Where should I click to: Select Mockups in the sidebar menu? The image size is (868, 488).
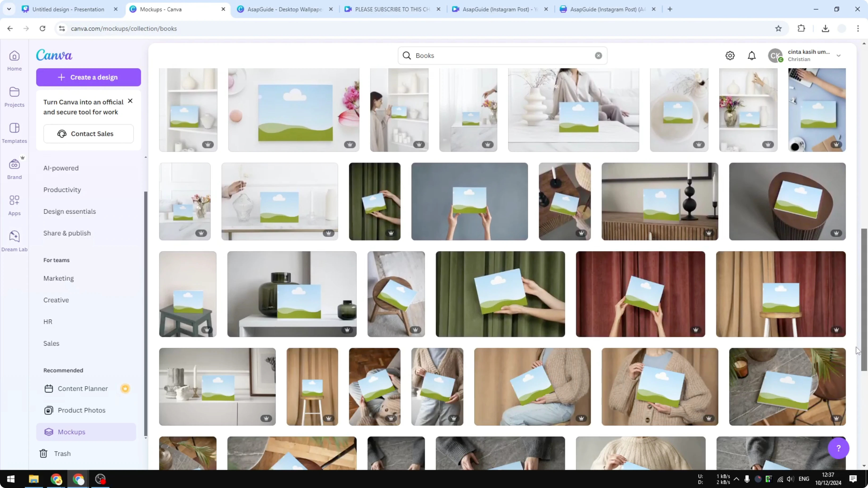coord(71,432)
